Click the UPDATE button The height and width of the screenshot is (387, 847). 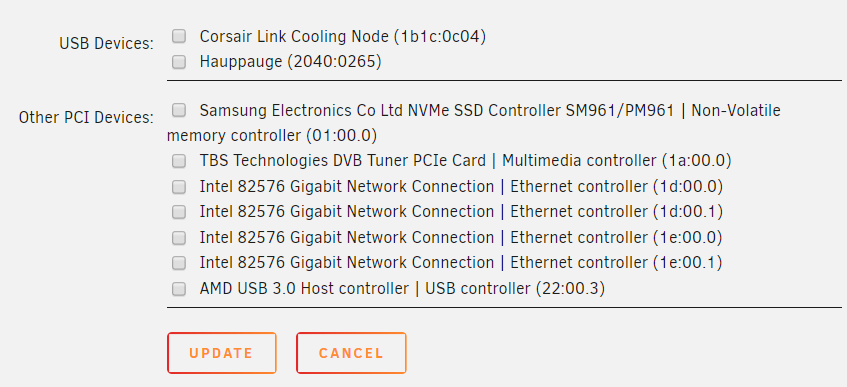221,353
